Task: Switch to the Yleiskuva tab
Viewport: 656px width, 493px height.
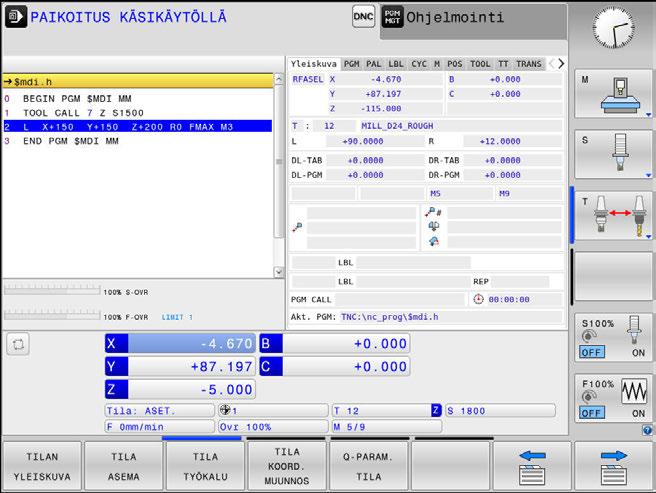Action: pos(314,64)
